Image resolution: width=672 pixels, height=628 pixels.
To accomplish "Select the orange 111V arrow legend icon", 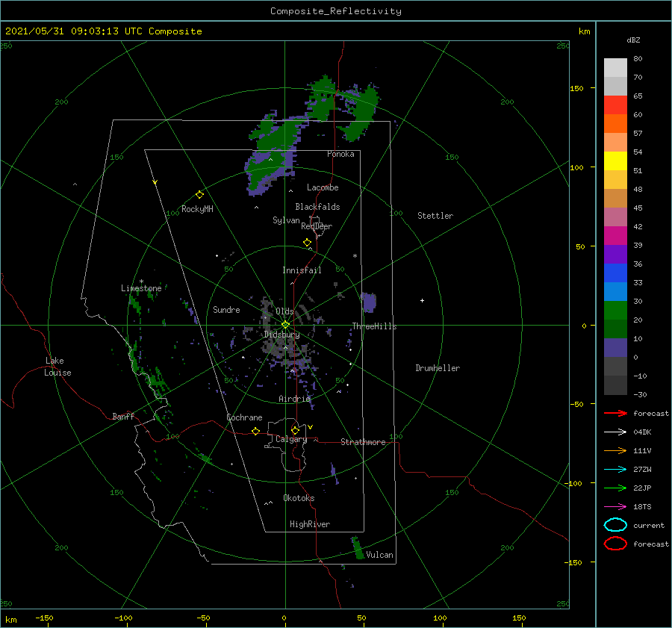I will click(x=615, y=450).
